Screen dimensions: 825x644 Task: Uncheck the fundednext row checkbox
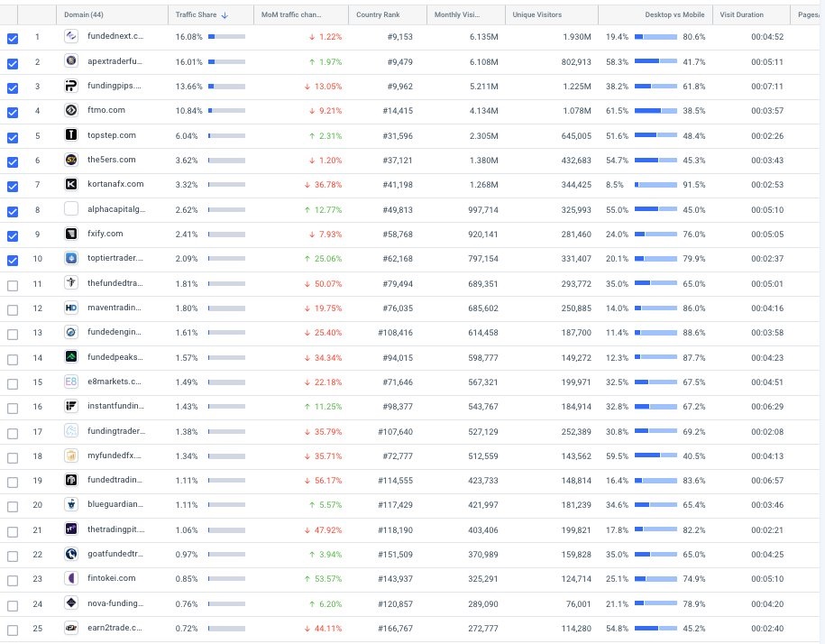coord(13,39)
